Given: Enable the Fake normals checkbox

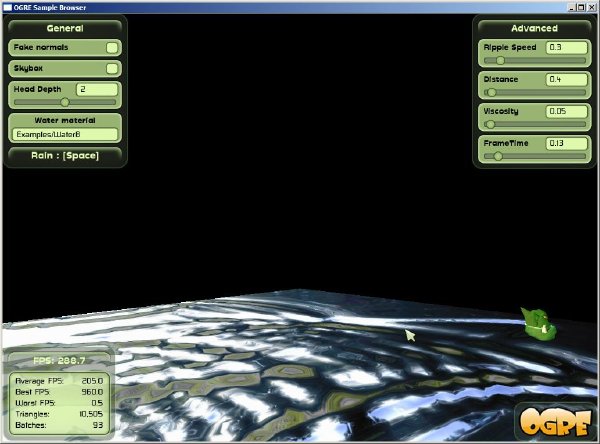Looking at the screenshot, I should pyautogui.click(x=112, y=47).
